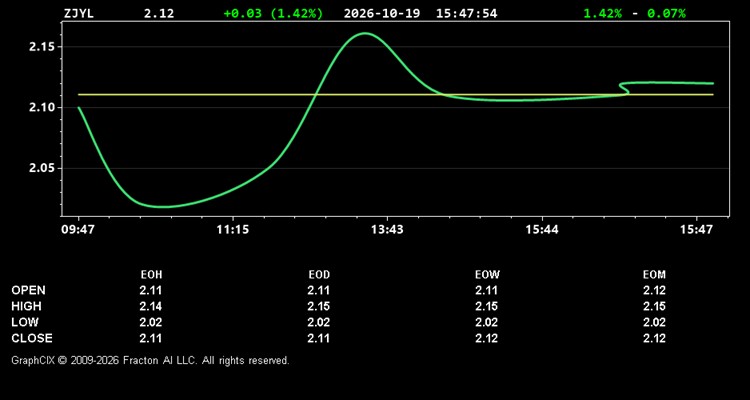Click the HIGH row label
This screenshot has width=750, height=400.
point(26,306)
